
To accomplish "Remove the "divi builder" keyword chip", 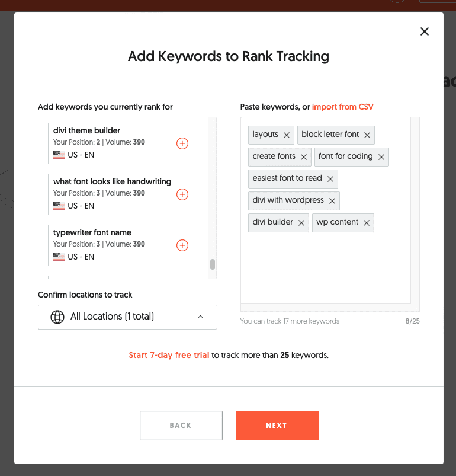I will click(x=301, y=222).
